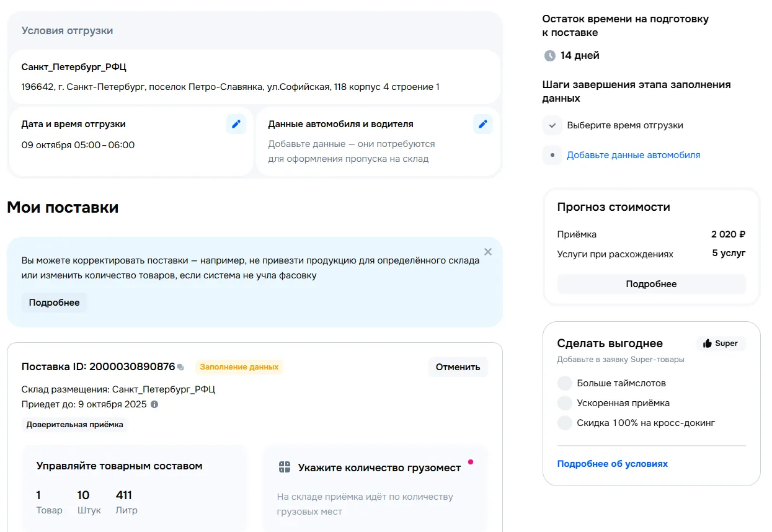Copy the supply ID 2000030890876
772x532 pixels.
point(180,367)
